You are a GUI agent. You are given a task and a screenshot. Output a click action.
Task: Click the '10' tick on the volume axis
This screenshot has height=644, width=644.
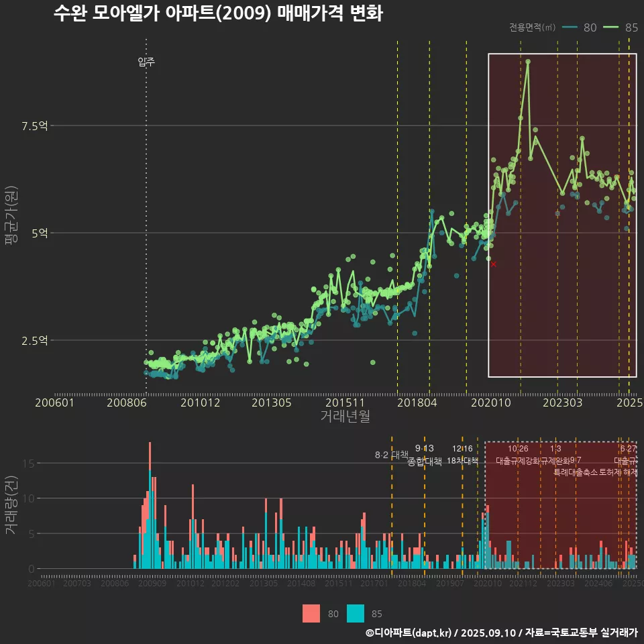(x=29, y=498)
